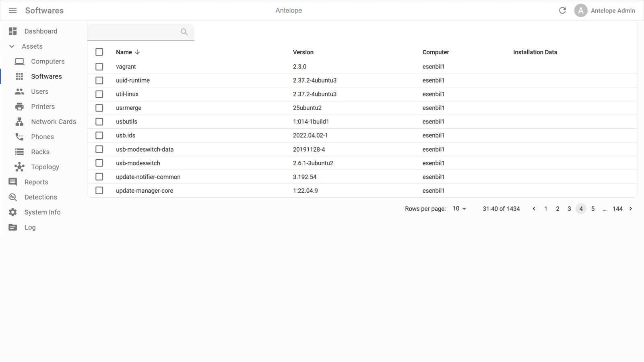
Task: Click the Dashboard grid icon
Action: coord(13,31)
